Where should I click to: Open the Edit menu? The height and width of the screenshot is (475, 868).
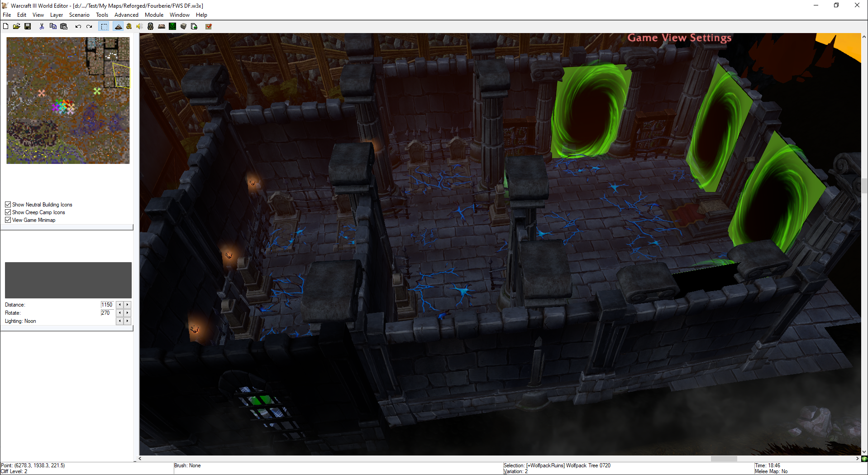(22, 15)
